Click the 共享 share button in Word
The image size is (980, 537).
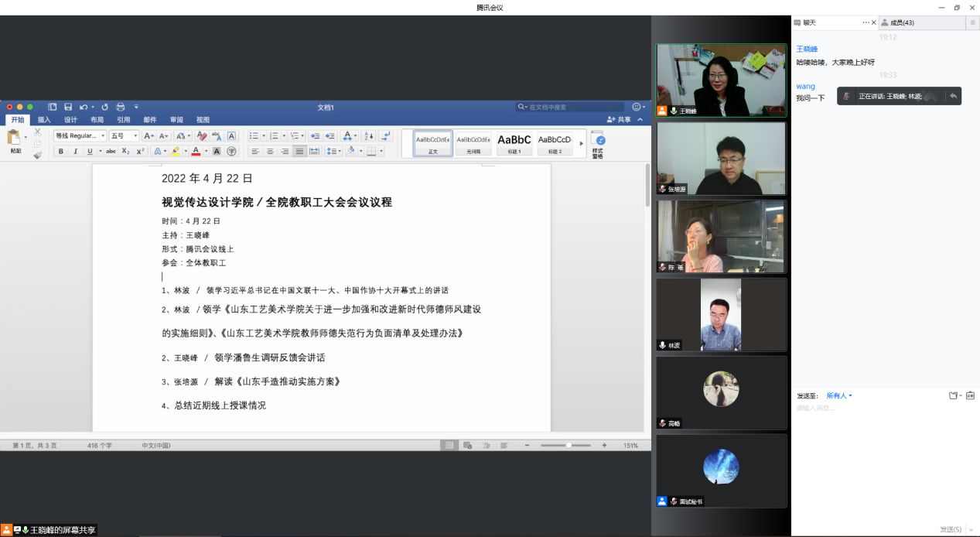pos(619,120)
